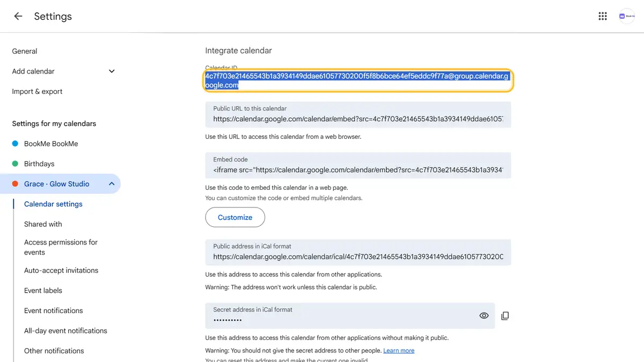Follow the Learn more link
Screen dimensions: 644x362
pos(399,351)
